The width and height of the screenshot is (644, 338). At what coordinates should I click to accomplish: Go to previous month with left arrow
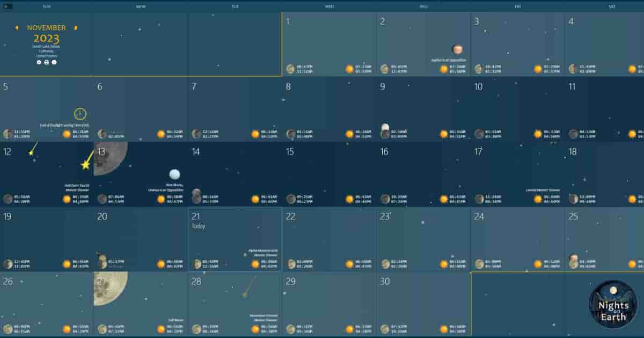point(17,27)
